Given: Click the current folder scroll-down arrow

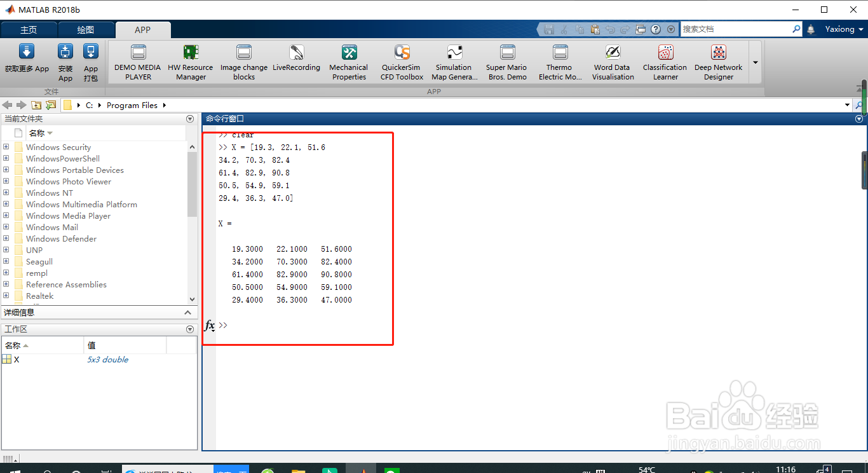Looking at the screenshot, I should (x=193, y=299).
